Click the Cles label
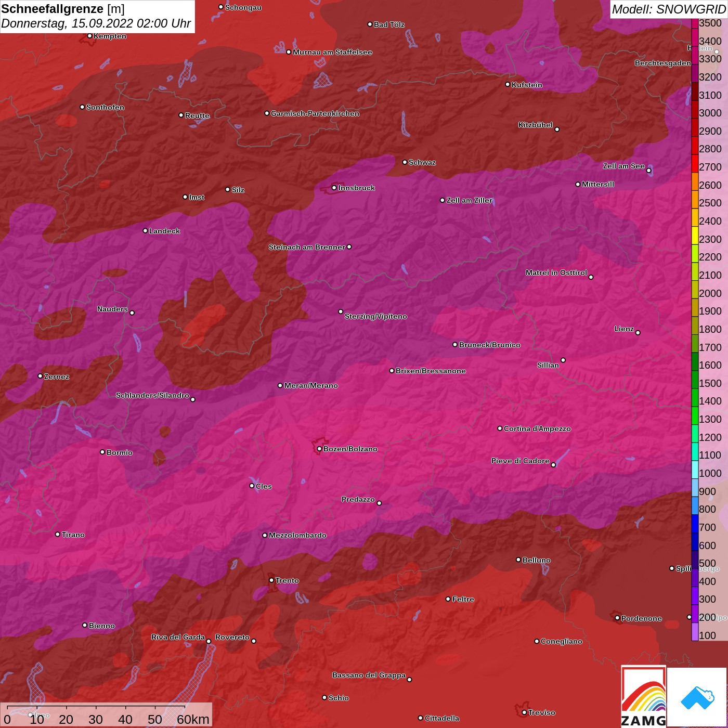This screenshot has height=728, width=728. click(264, 486)
